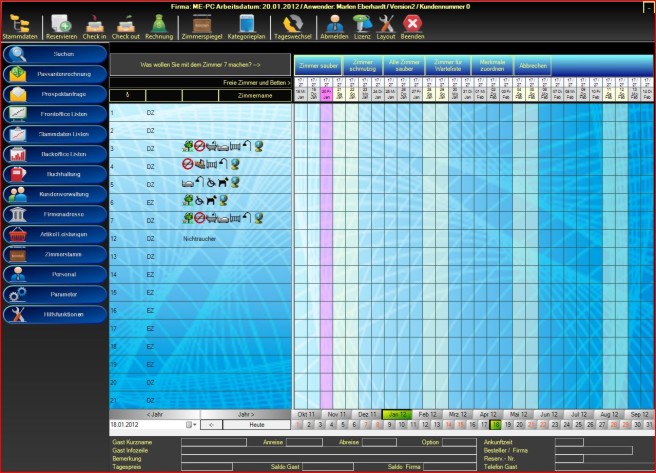Open Rechnung money bag icon
Screen dimensions: 656x473
point(159,27)
